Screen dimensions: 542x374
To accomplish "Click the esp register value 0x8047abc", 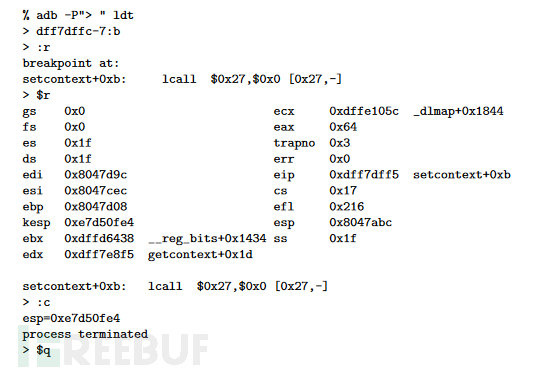I will [361, 222].
